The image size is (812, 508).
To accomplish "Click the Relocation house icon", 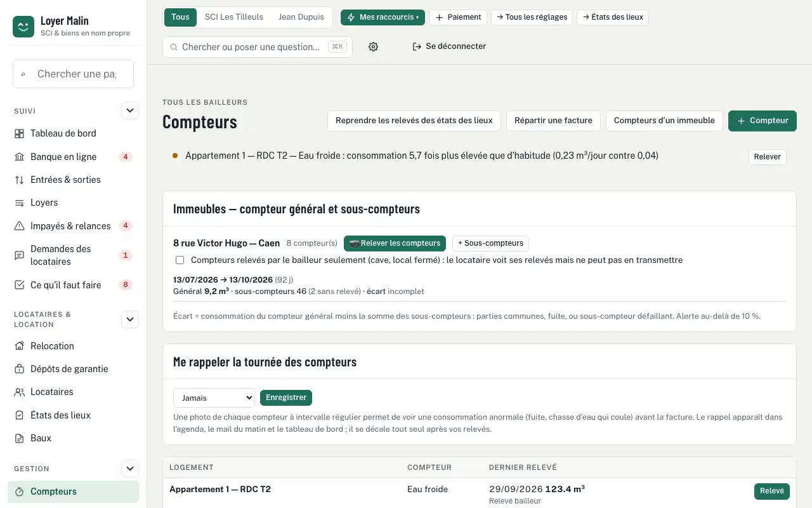I will click(19, 346).
